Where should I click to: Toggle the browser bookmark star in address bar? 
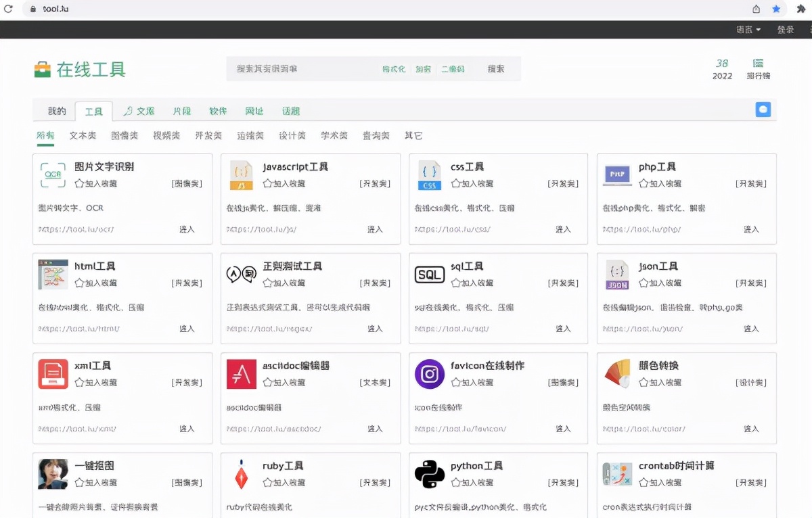[776, 9]
